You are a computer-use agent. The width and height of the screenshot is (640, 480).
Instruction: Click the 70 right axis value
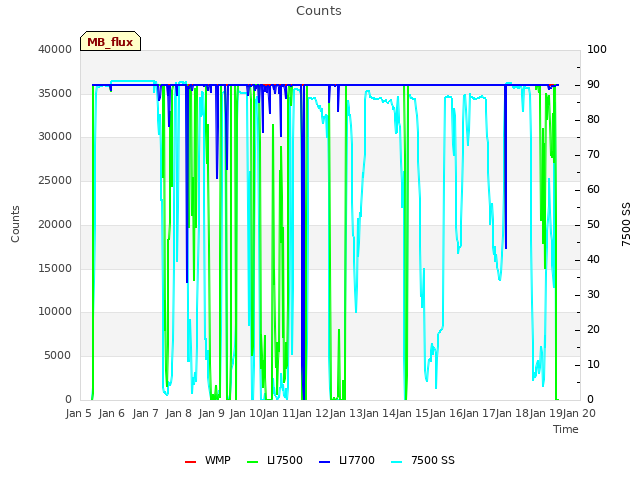coord(593,155)
